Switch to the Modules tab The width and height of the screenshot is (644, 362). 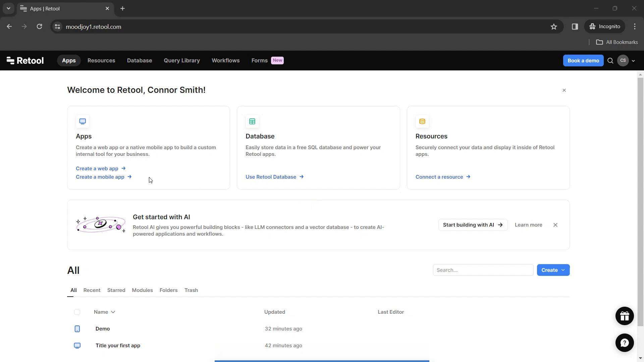coord(142,290)
